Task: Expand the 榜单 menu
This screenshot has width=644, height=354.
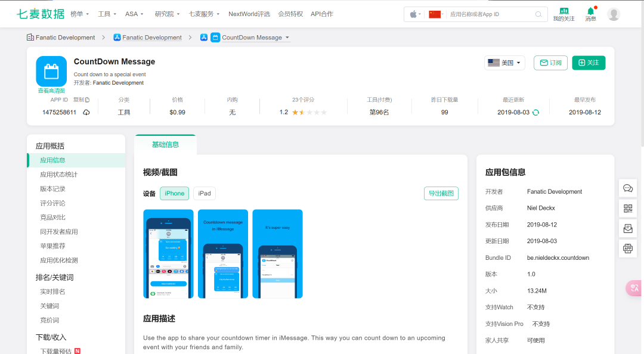Action: click(80, 14)
